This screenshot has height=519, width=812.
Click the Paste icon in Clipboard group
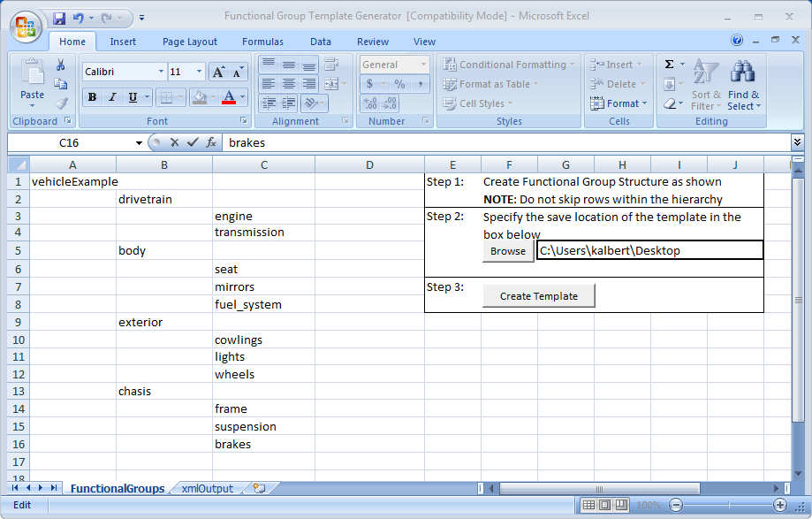point(32,80)
